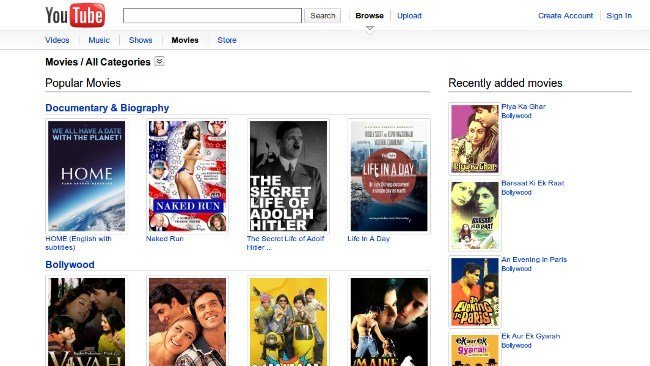Click the Search button
Image resolution: width=650 pixels, height=366 pixels.
(x=323, y=16)
